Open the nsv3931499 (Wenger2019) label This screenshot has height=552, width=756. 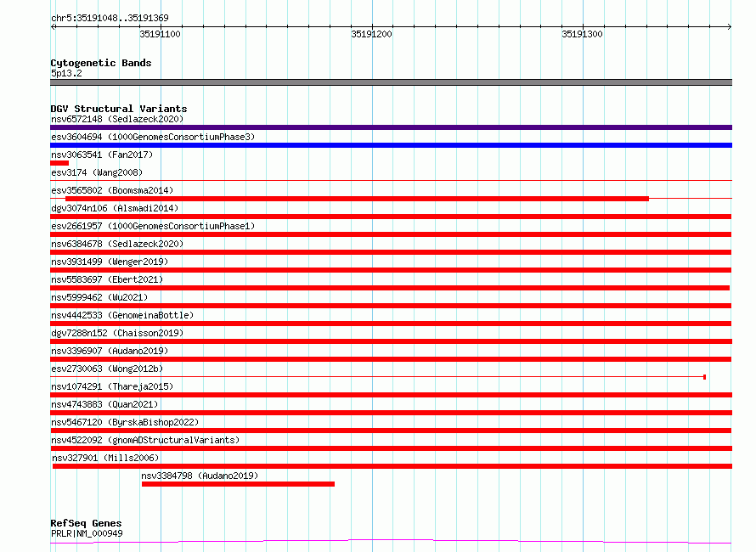[110, 262]
